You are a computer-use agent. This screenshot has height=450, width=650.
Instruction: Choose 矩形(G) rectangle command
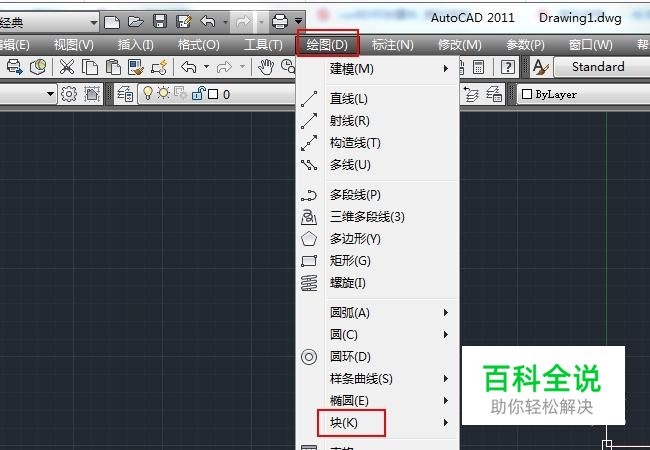coord(377,261)
